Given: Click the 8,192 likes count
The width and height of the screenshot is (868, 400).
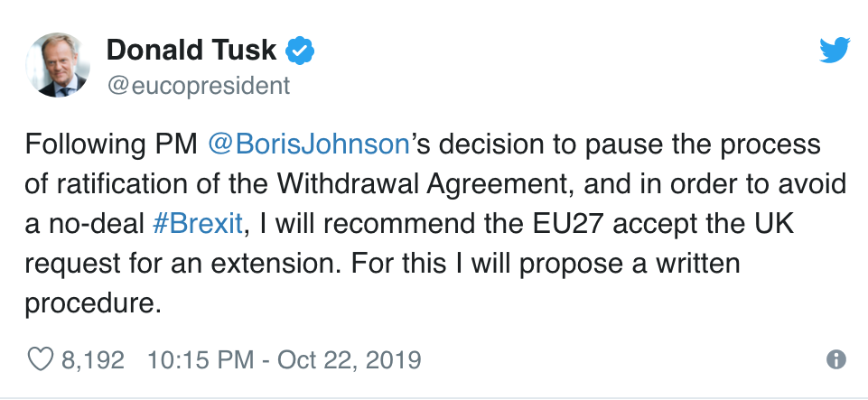Looking at the screenshot, I should pos(92,359).
